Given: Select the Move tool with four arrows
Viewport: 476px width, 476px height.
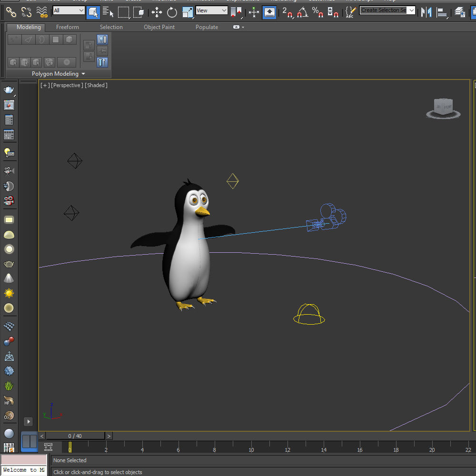Looking at the screenshot, I should (x=157, y=12).
